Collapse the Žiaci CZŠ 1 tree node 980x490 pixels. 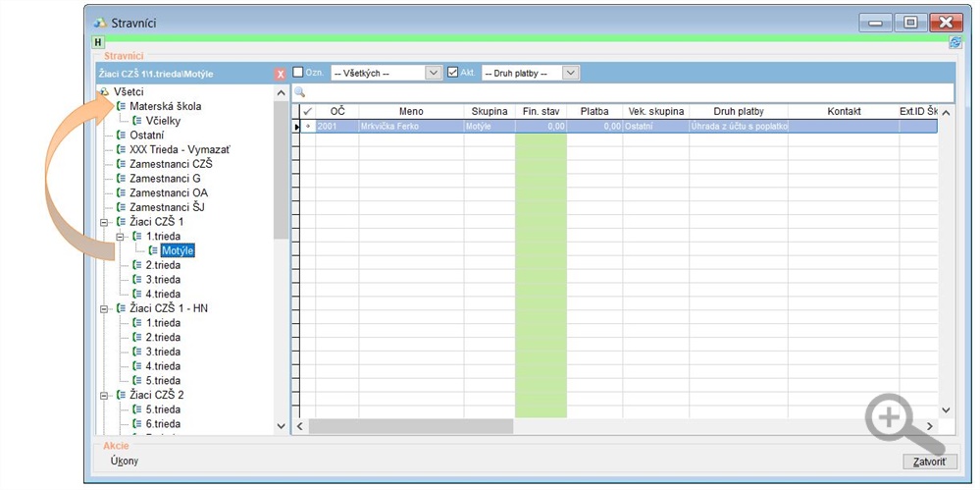(x=104, y=222)
